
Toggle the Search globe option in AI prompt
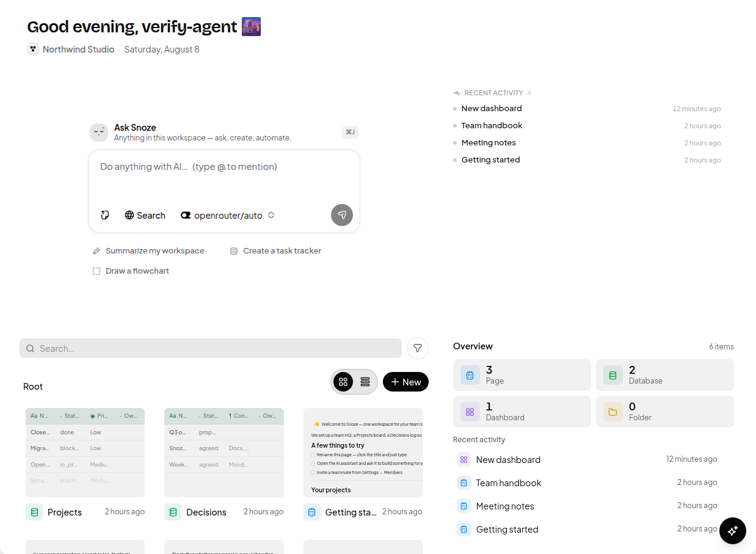coord(145,215)
